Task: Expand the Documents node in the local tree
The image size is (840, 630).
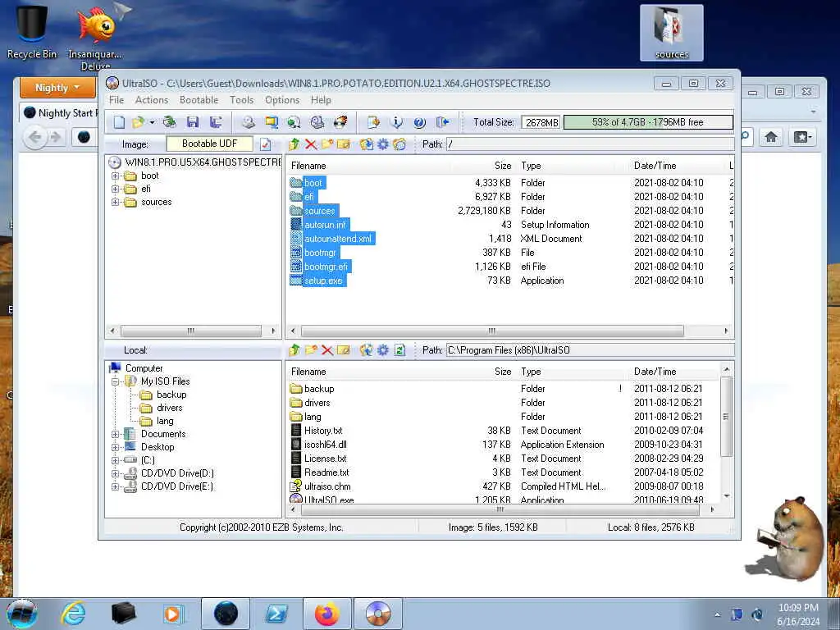Action: pyautogui.click(x=115, y=434)
